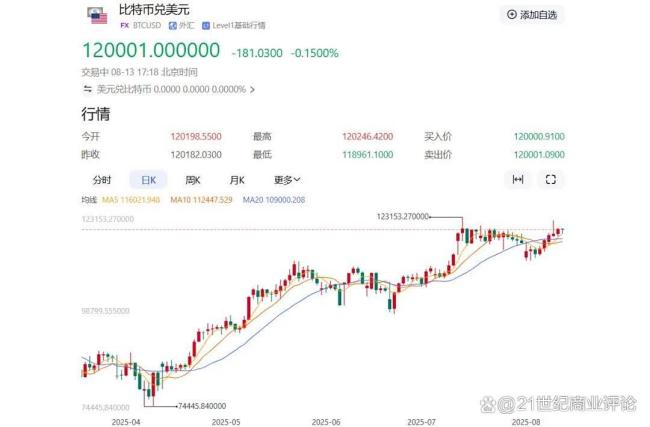Enter fullscreen chart mode icon
This screenshot has height=427, width=650.
551,180
